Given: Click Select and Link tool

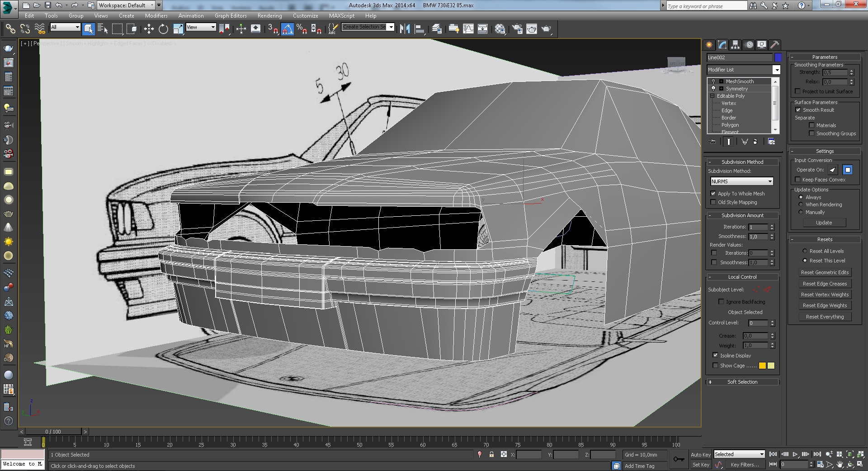Looking at the screenshot, I should click(10, 29).
